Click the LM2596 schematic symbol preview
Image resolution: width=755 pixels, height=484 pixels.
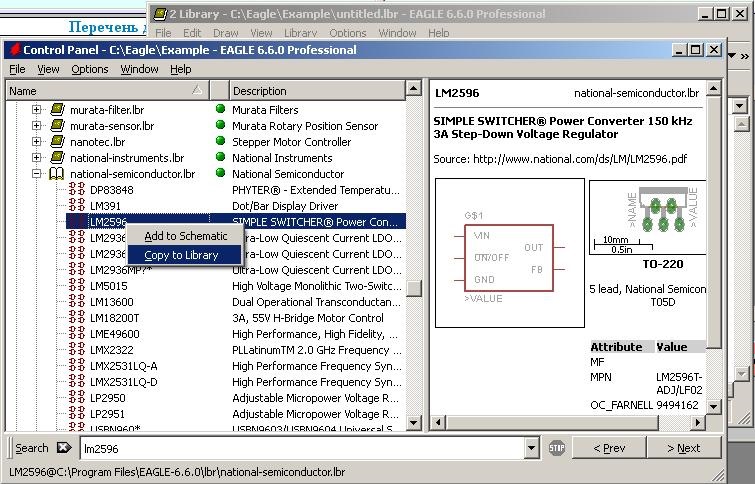(x=509, y=253)
